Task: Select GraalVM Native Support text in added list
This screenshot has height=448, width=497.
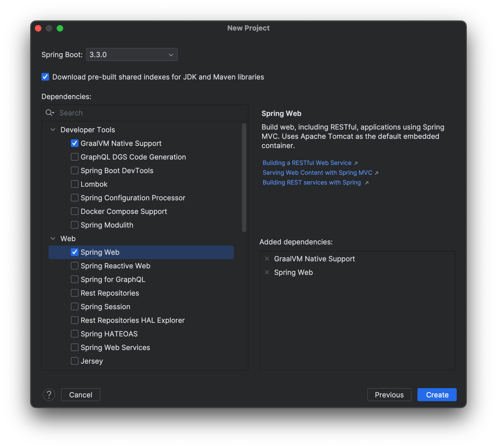Action: pyautogui.click(x=314, y=259)
